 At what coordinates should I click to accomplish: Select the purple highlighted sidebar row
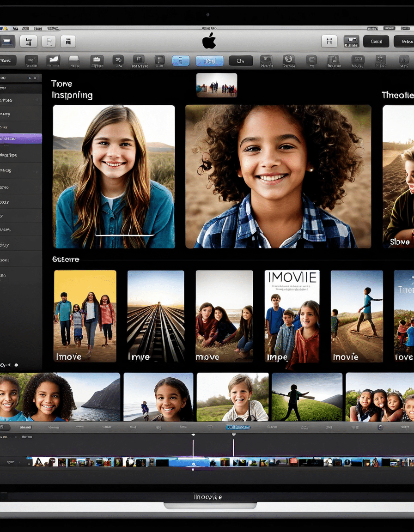21,139
